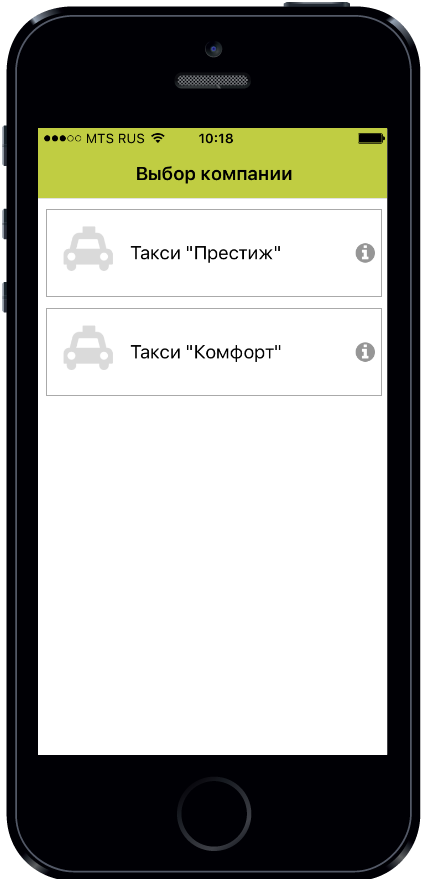
Task: Open info for Такси "Престиж"
Action: tap(365, 253)
